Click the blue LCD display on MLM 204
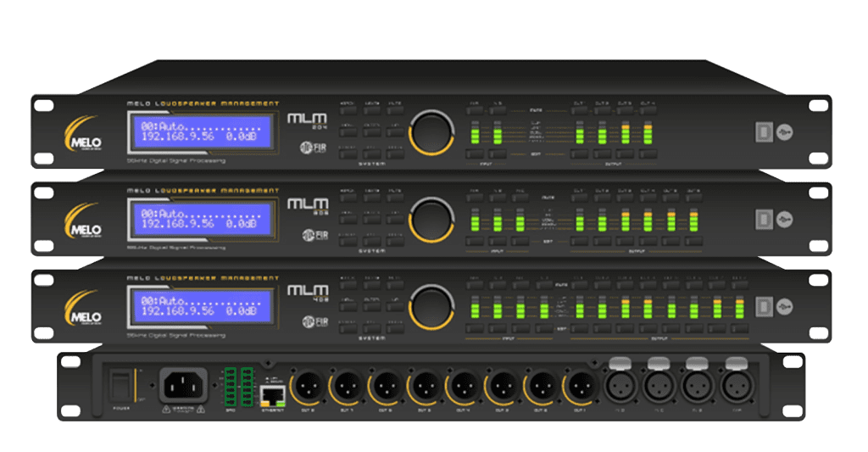This screenshot has width=868, height=452. click(203, 131)
